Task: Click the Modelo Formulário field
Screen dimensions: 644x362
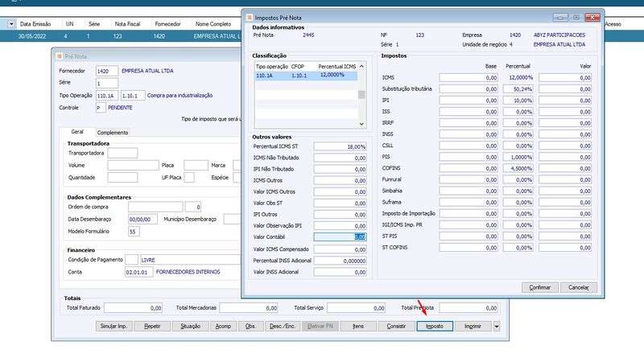Action: coord(134,232)
